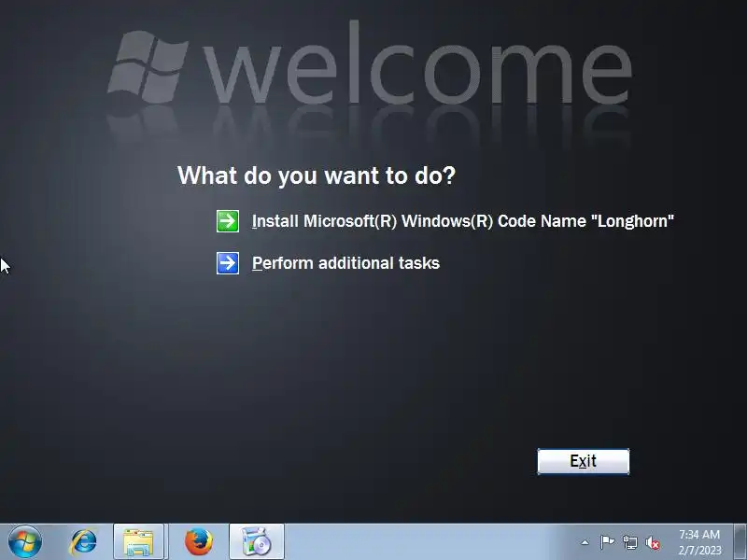
Task: Select Install Microsoft Windows Code Name Longhorn link
Action: coord(462,221)
